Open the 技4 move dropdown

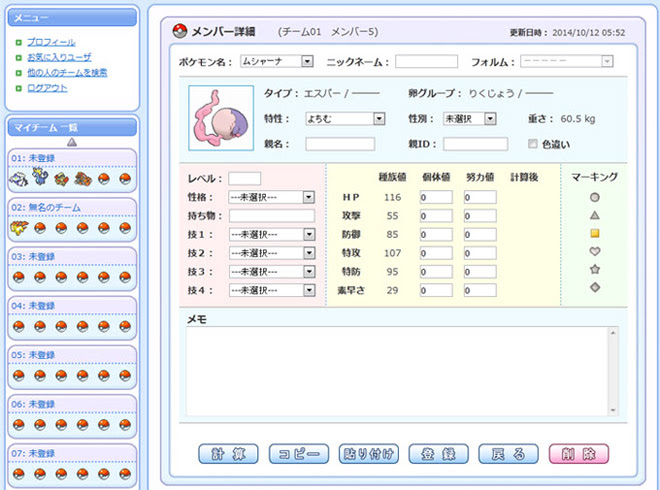(x=271, y=290)
